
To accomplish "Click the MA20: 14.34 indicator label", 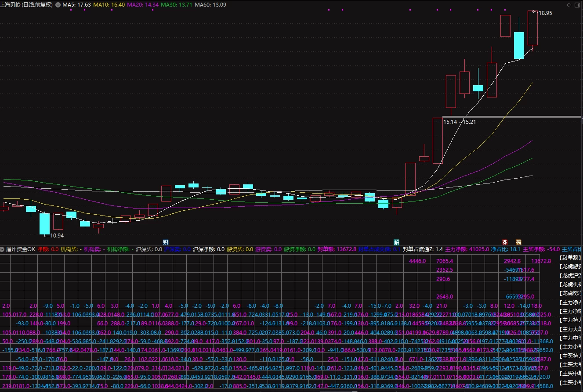I will pyautogui.click(x=142, y=5).
